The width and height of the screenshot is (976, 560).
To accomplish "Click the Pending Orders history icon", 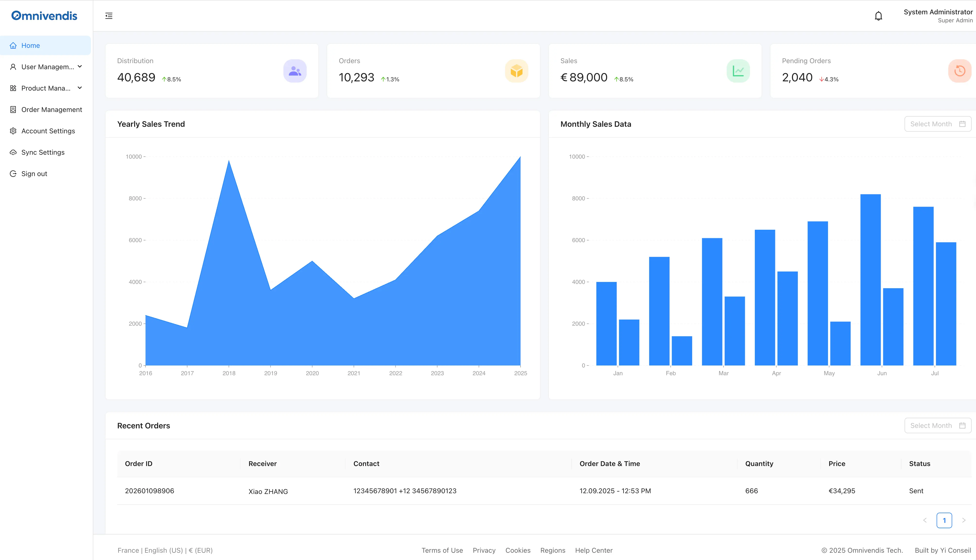I will coord(959,71).
